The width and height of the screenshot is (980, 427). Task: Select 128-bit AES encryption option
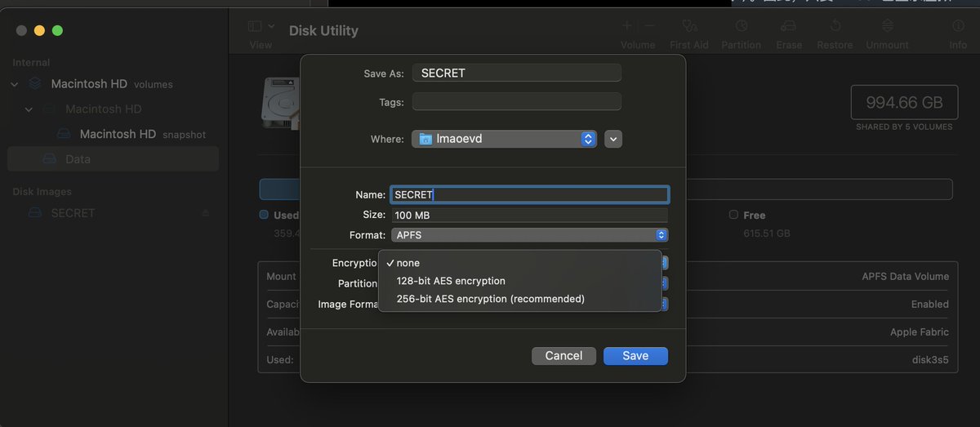451,281
